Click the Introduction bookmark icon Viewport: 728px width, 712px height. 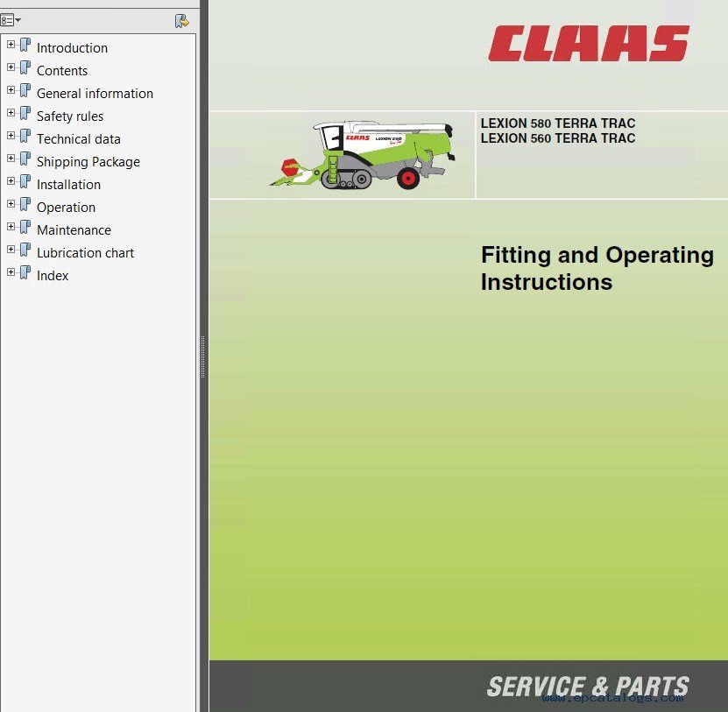tap(25, 45)
